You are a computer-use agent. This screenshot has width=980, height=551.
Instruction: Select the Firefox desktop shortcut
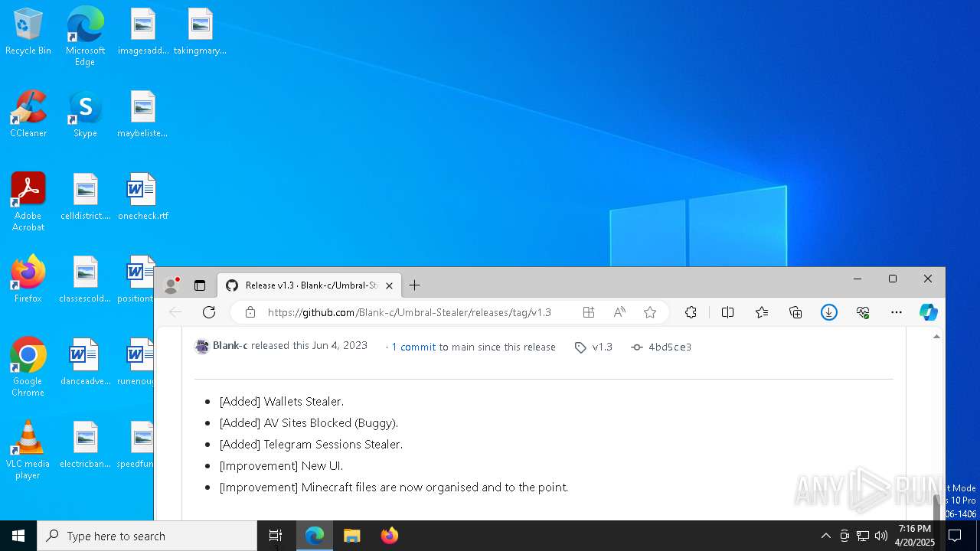[x=28, y=279]
